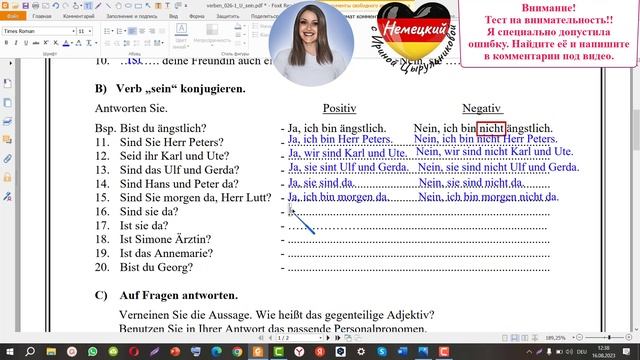Click the font color A button
This screenshot has width=640, height=360.
click(x=66, y=43)
